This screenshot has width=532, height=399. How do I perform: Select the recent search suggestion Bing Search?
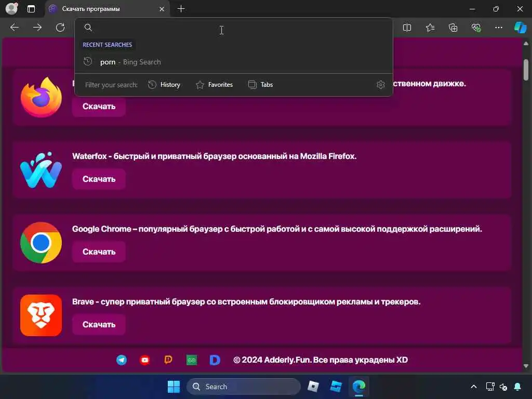click(x=234, y=62)
